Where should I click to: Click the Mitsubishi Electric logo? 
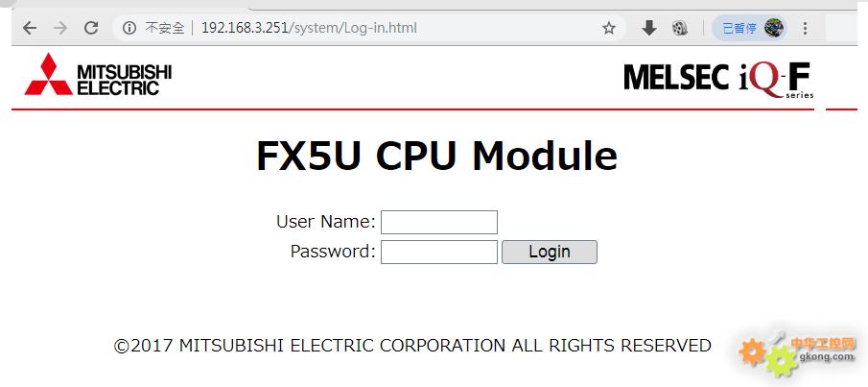tap(98, 74)
